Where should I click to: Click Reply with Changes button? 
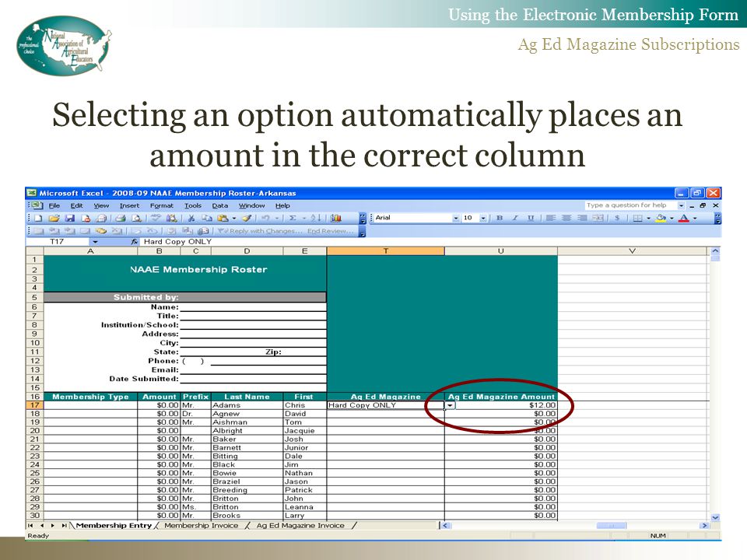[x=260, y=231]
